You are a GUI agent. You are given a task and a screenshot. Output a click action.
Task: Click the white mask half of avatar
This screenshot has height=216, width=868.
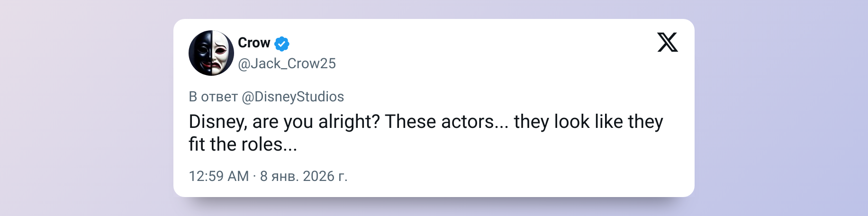[222, 53]
